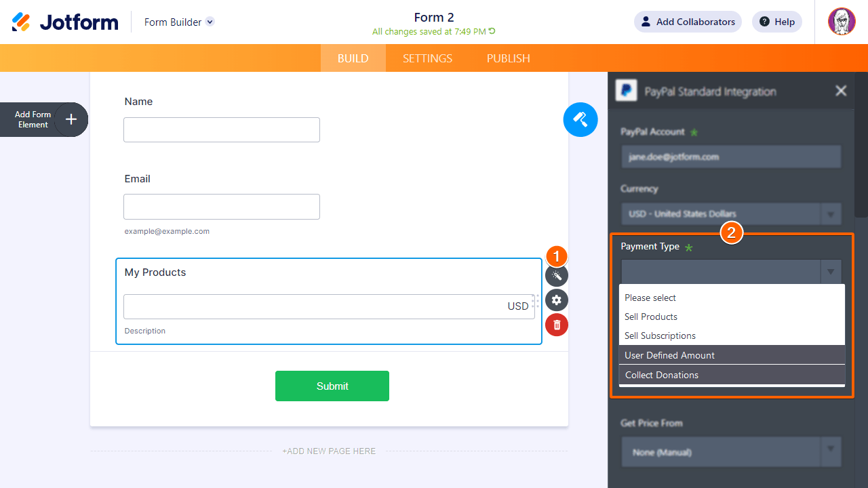Click into the Name input field
Viewport: 868px width, 488px height.
pyautogui.click(x=222, y=129)
